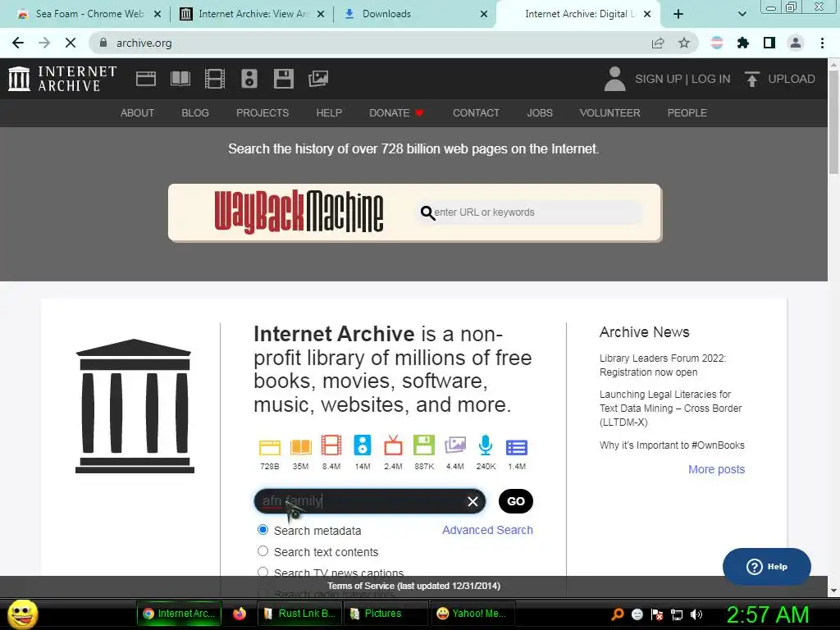The image size is (840, 630).
Task: Open the Audio speaker icon in top nav
Action: click(249, 79)
